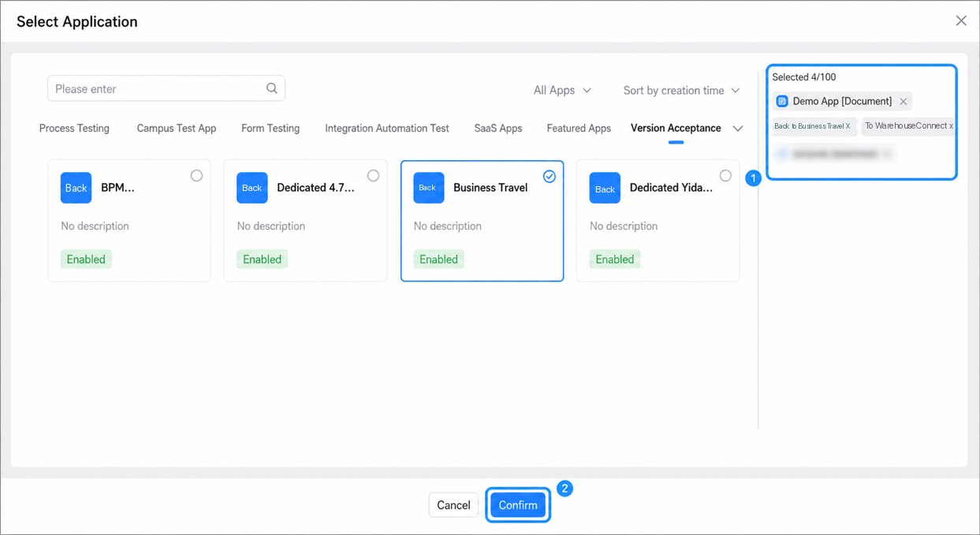This screenshot has height=535, width=980.
Task: Switch to the Featured Apps tab
Action: click(x=579, y=128)
